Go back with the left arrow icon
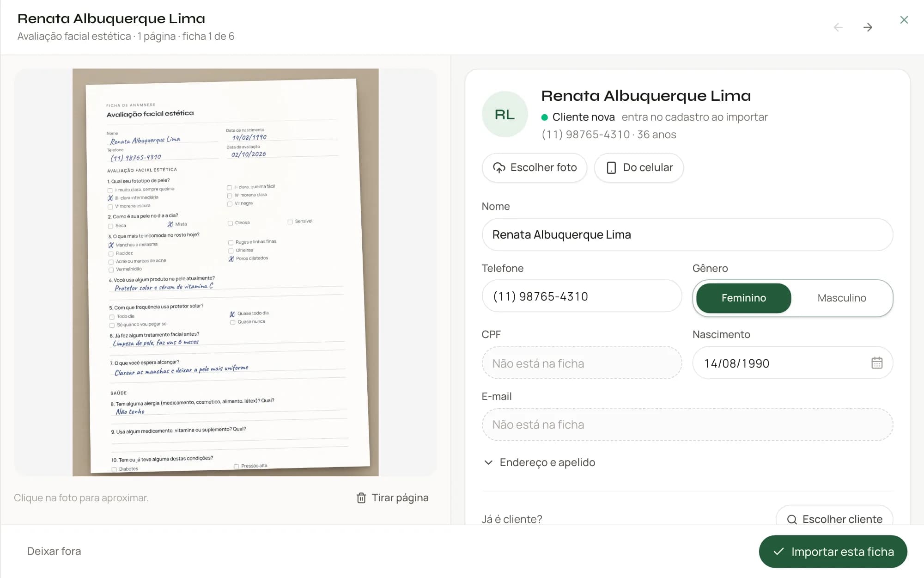 pos(838,27)
